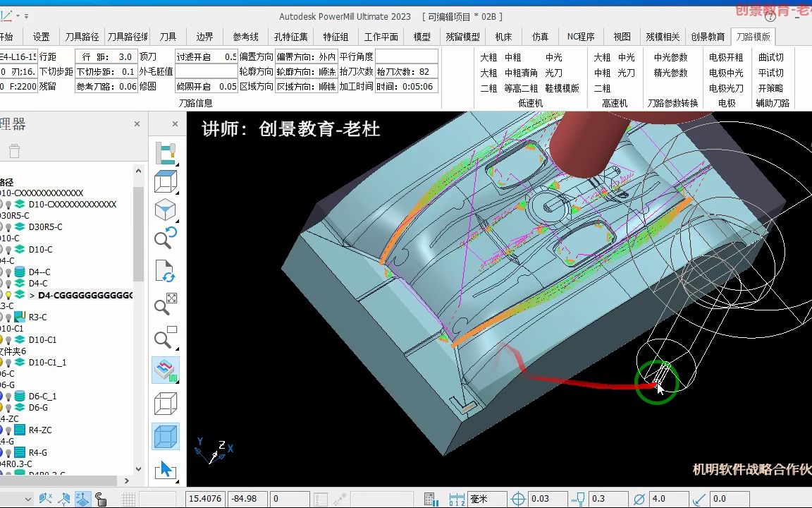The height and width of the screenshot is (508, 812).
Task: Toggle light bulb for D4--C toolpath
Action: (8, 272)
